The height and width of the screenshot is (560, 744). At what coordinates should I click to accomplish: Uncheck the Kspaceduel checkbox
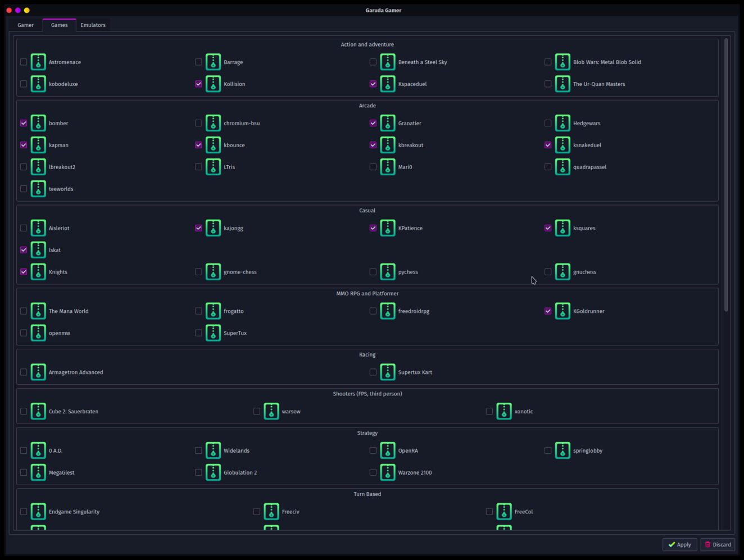(373, 84)
